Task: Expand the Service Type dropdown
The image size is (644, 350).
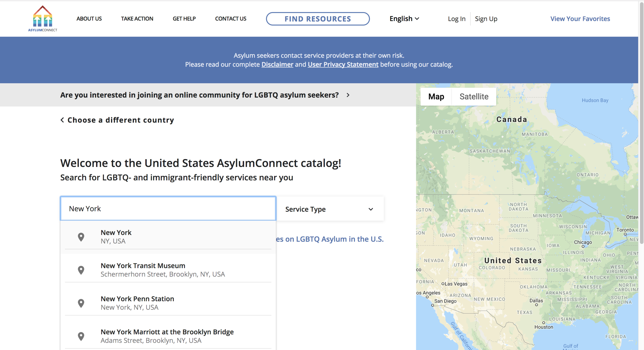Action: tap(330, 209)
